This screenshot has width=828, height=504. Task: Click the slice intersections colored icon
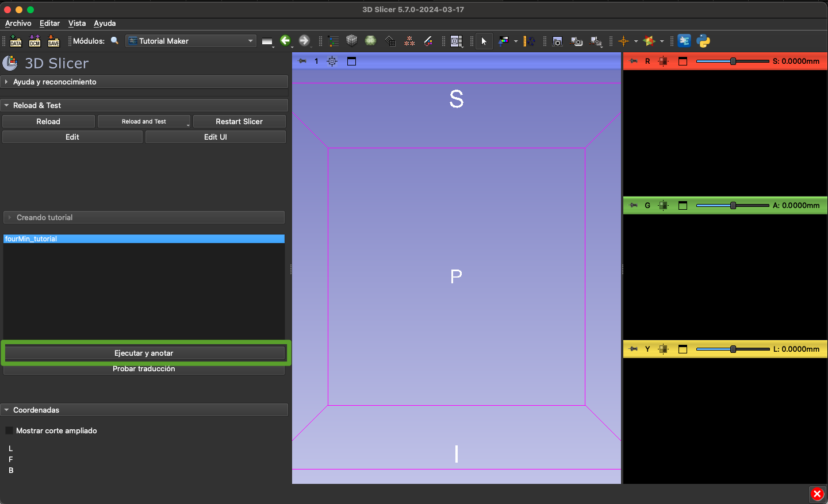650,41
